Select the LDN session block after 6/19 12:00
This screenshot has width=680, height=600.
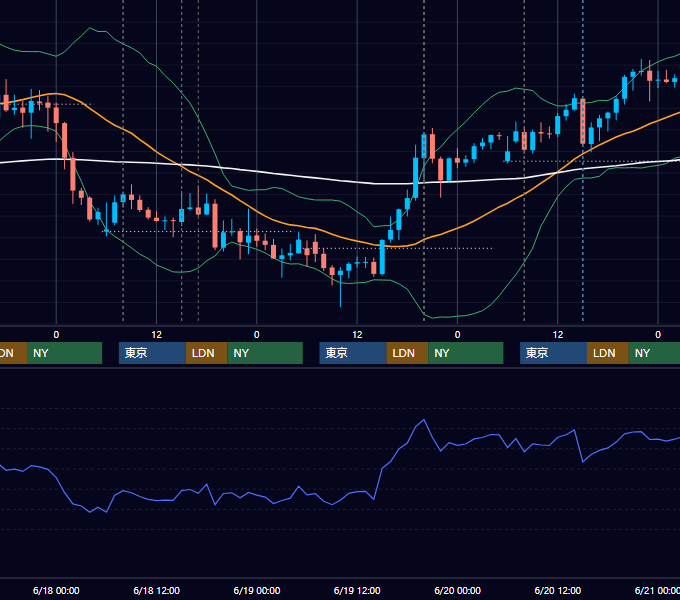tap(407, 353)
